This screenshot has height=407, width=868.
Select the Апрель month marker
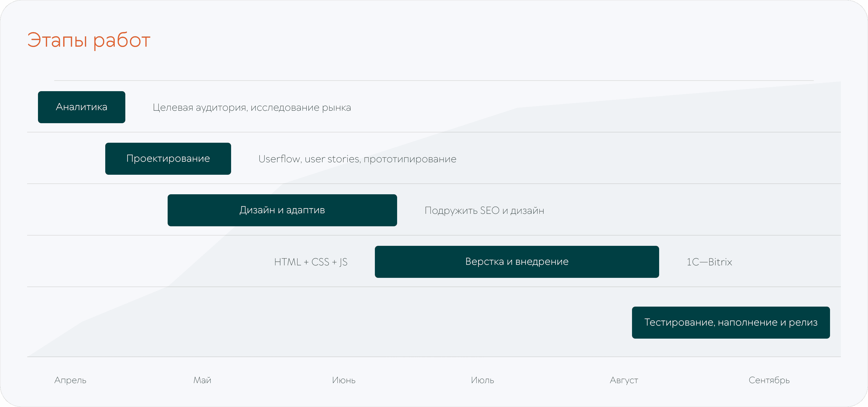(x=71, y=380)
